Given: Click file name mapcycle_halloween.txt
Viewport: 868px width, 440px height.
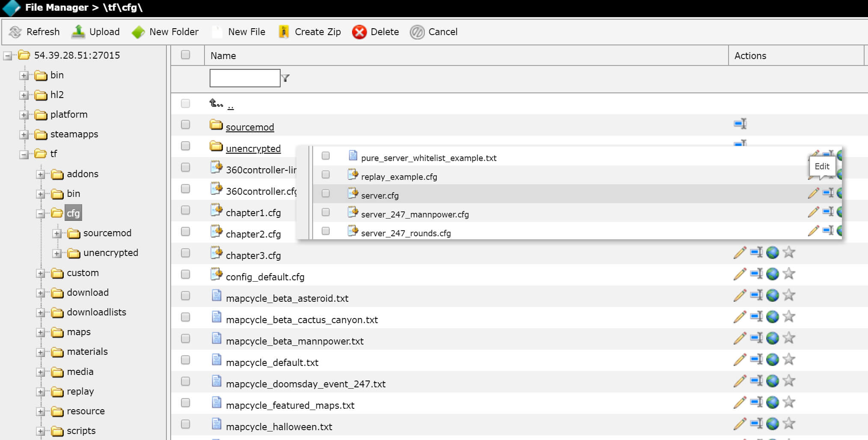Looking at the screenshot, I should pyautogui.click(x=279, y=427).
